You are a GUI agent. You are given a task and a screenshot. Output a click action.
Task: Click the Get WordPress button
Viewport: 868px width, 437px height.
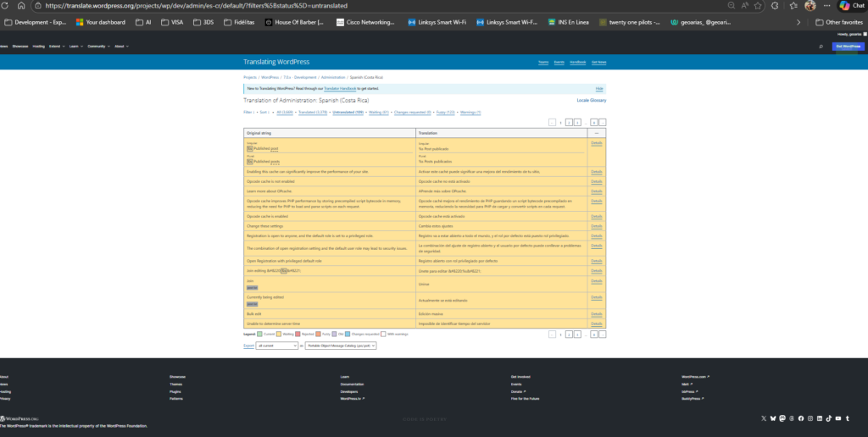pyautogui.click(x=849, y=47)
